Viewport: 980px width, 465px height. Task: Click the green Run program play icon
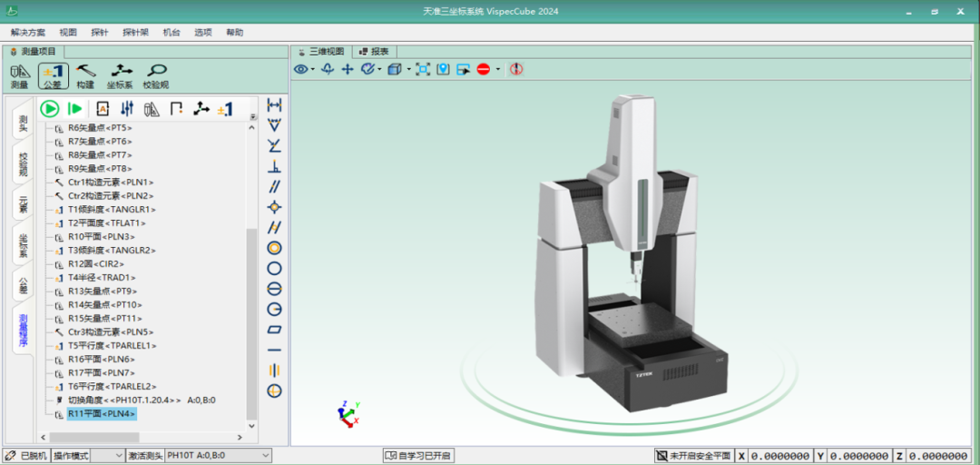coord(49,108)
